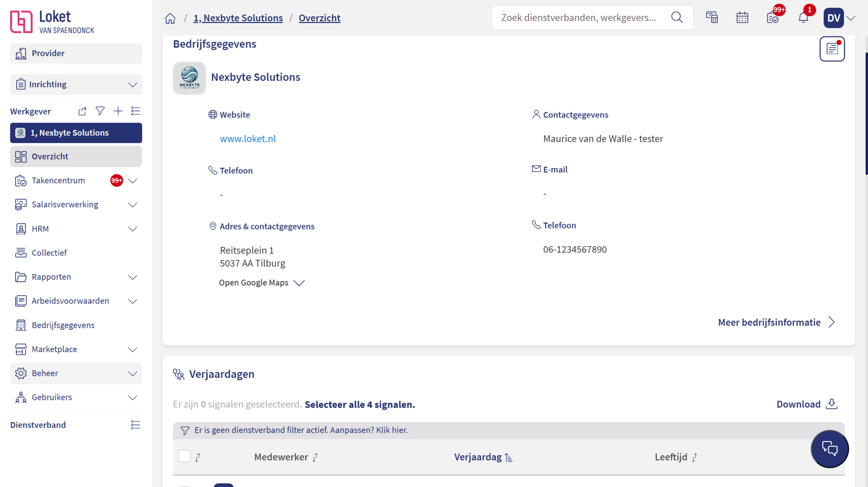Viewport: 868px width, 487px height.
Task: Expand Open Google Maps
Action: tap(262, 283)
